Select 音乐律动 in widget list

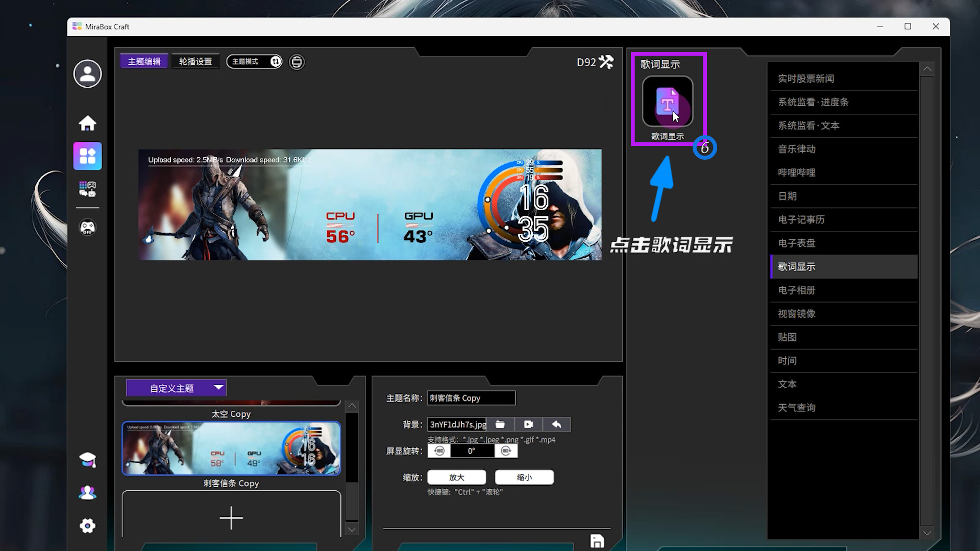(844, 149)
